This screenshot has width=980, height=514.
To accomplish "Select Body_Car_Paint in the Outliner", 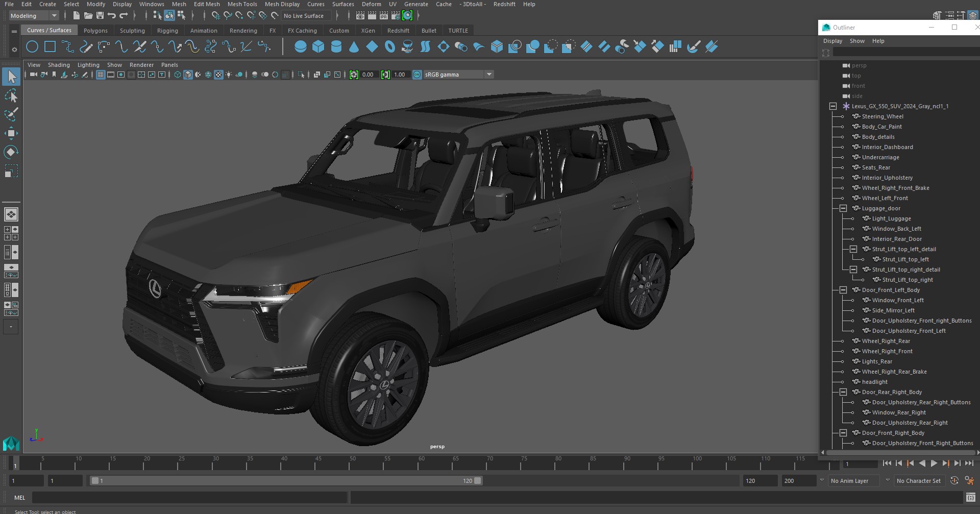I will [x=881, y=127].
